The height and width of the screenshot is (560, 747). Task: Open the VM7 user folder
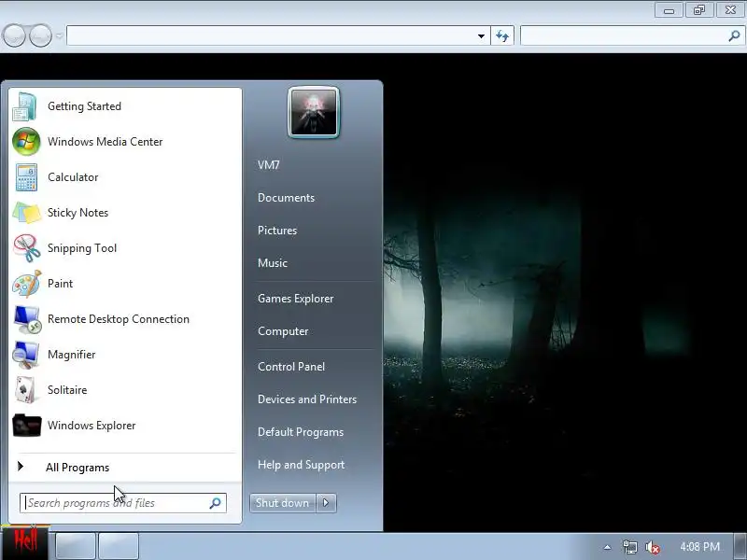pyautogui.click(x=269, y=165)
